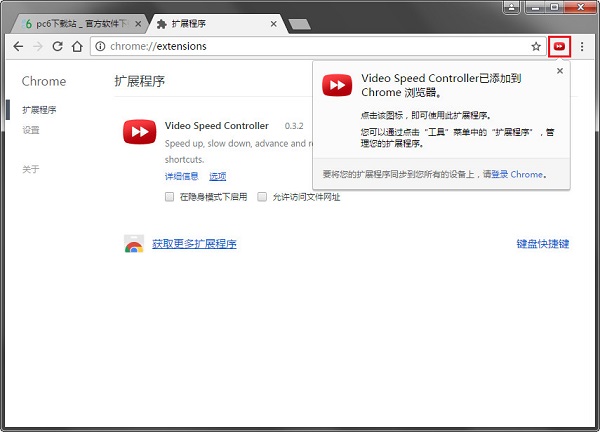Select 扩展程序 in the Chrome sidebar
This screenshot has width=600, height=432.
click(x=39, y=110)
